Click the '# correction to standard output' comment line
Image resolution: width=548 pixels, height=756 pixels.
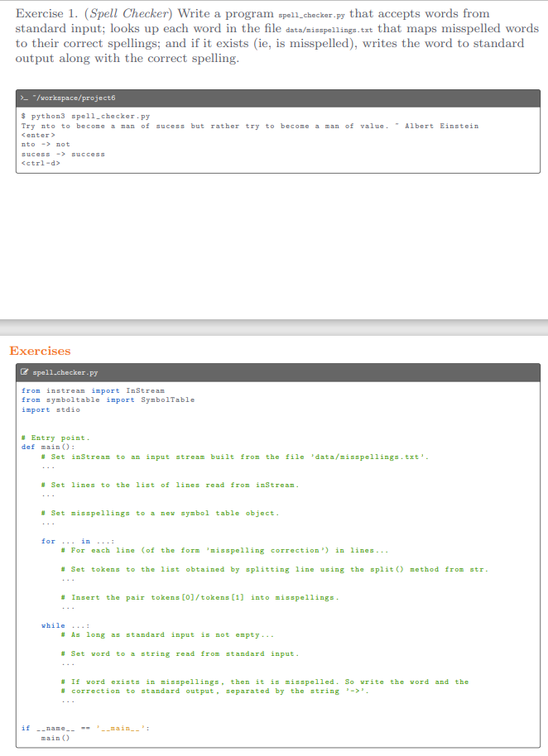click(x=215, y=691)
